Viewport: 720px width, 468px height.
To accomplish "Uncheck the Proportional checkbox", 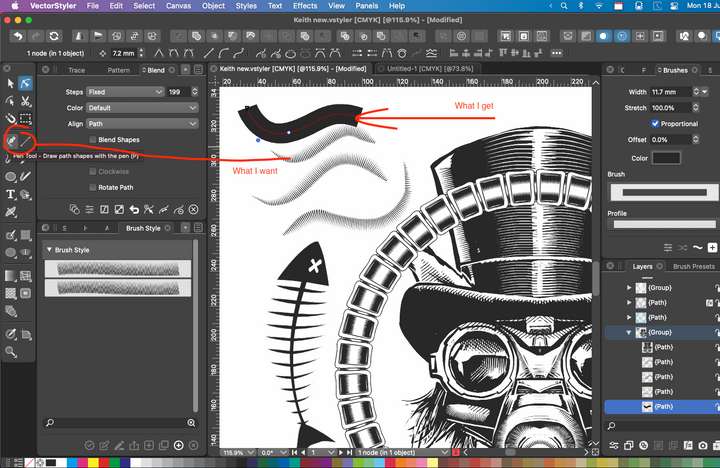I will 655,123.
